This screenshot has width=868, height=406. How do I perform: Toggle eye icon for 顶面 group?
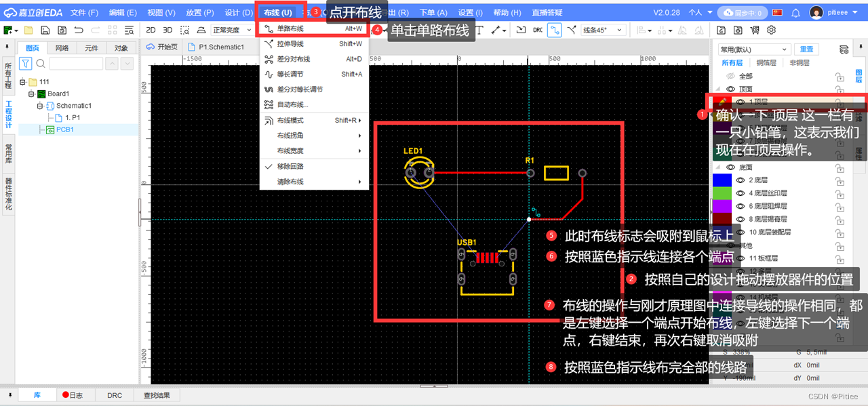(731, 89)
